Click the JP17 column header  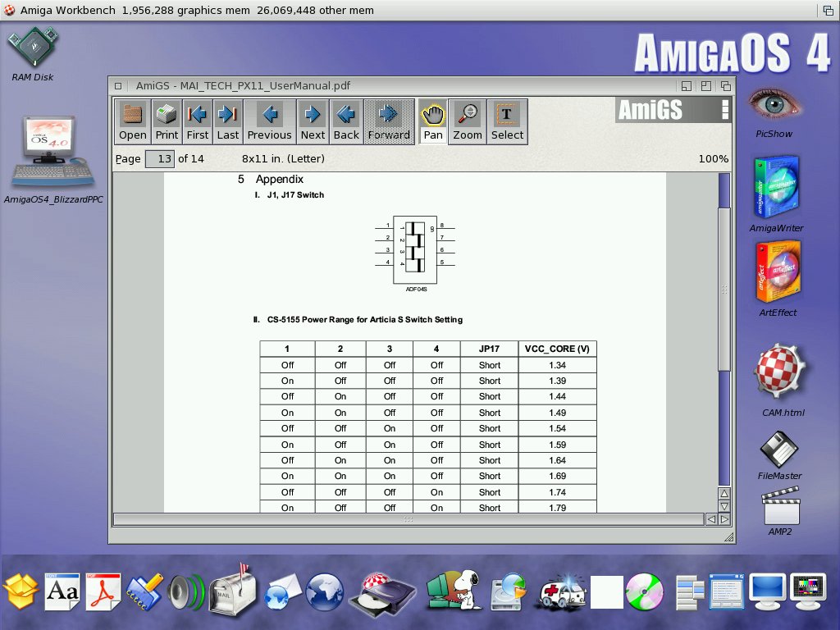pyautogui.click(x=489, y=349)
